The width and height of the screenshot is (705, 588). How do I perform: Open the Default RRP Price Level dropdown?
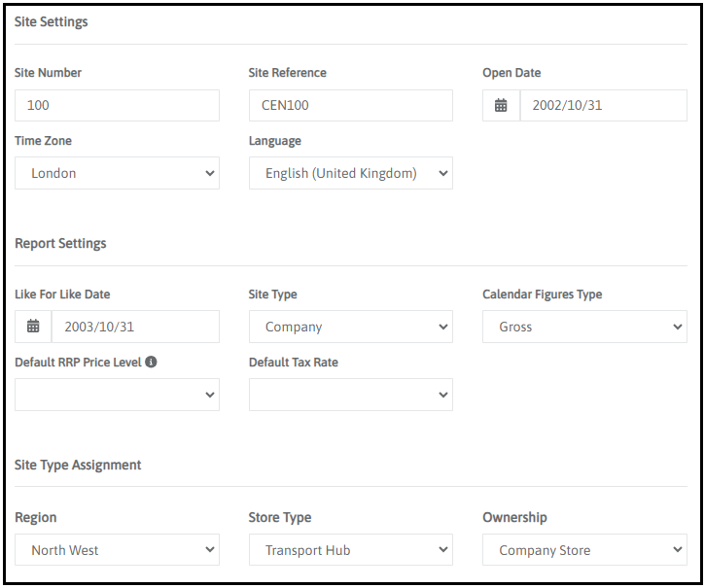point(118,395)
